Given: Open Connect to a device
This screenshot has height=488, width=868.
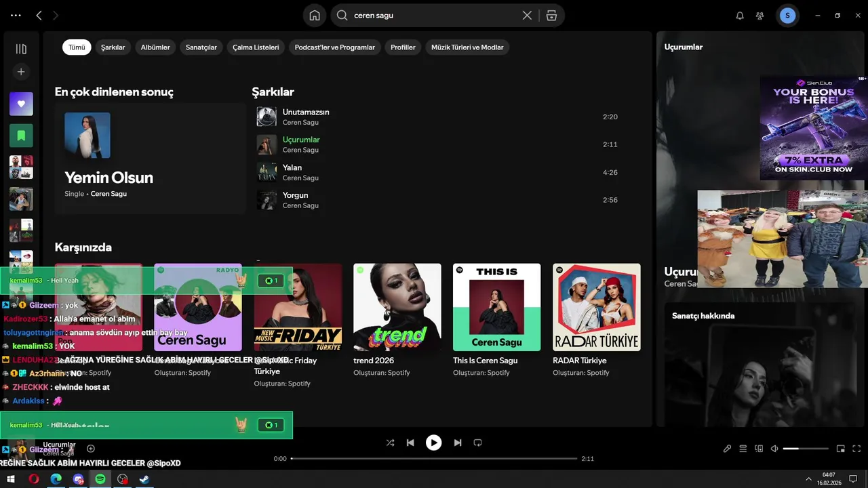Looking at the screenshot, I should [x=759, y=449].
